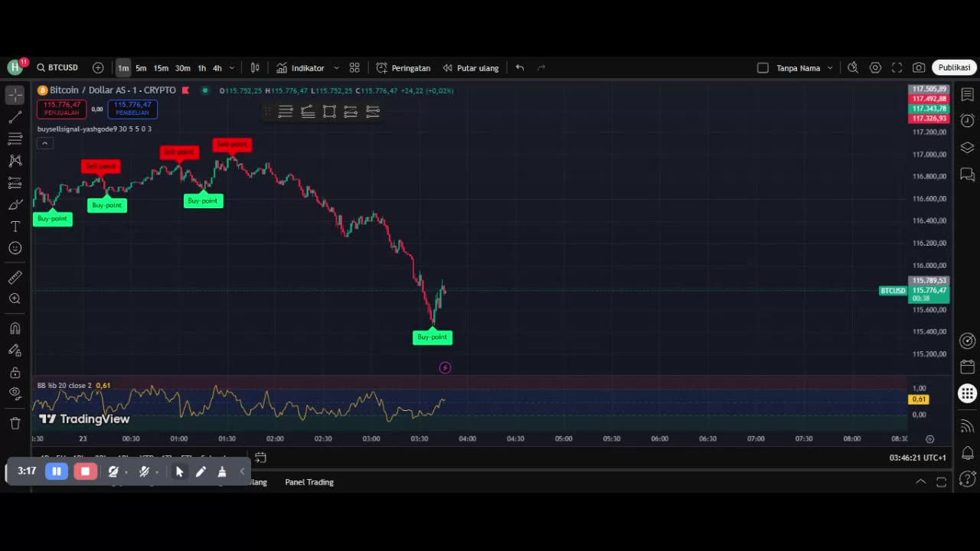This screenshot has width=980, height=551.
Task: Redo the last chart action
Action: pos(541,67)
